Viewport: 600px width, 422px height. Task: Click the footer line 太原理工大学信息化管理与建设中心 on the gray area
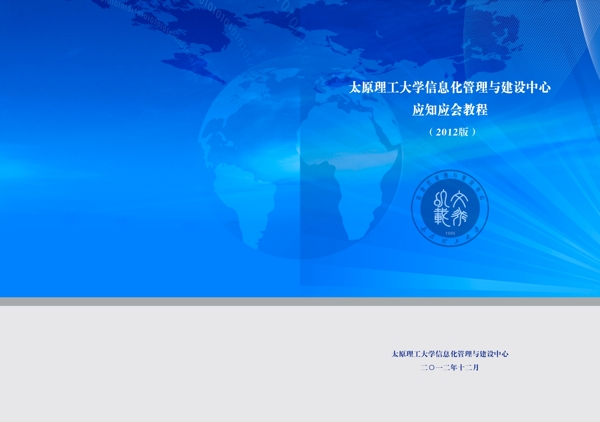tap(450, 354)
